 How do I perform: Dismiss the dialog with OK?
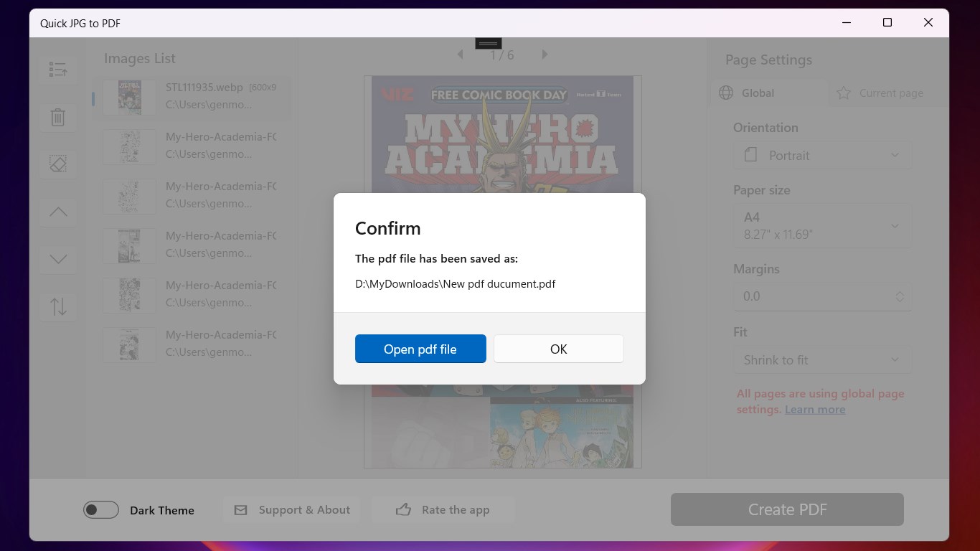coord(558,349)
